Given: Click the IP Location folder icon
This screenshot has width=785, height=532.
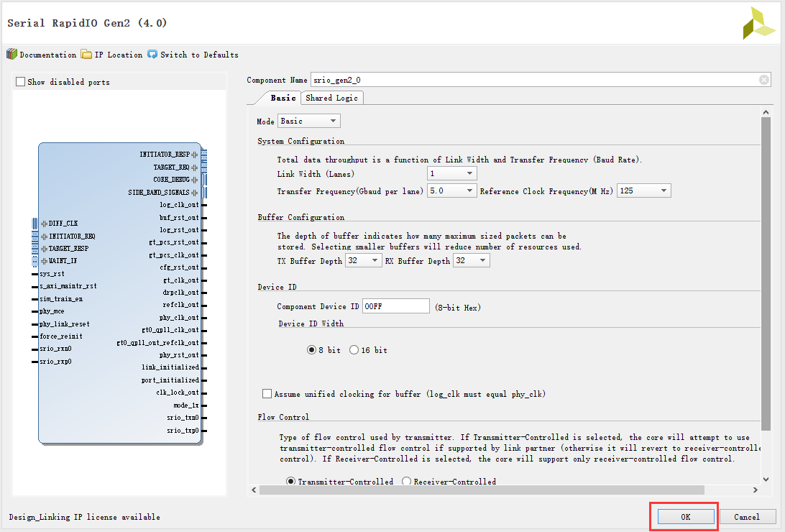Looking at the screenshot, I should (x=86, y=54).
